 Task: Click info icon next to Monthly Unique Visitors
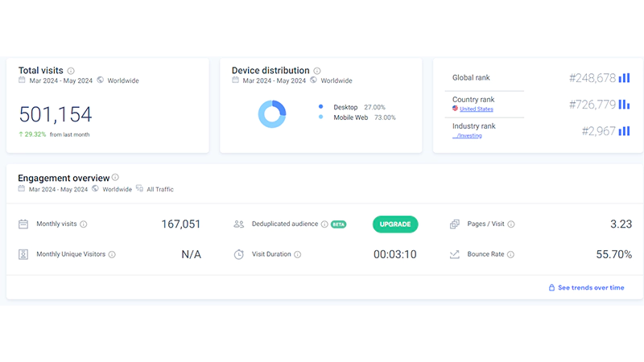(x=112, y=254)
